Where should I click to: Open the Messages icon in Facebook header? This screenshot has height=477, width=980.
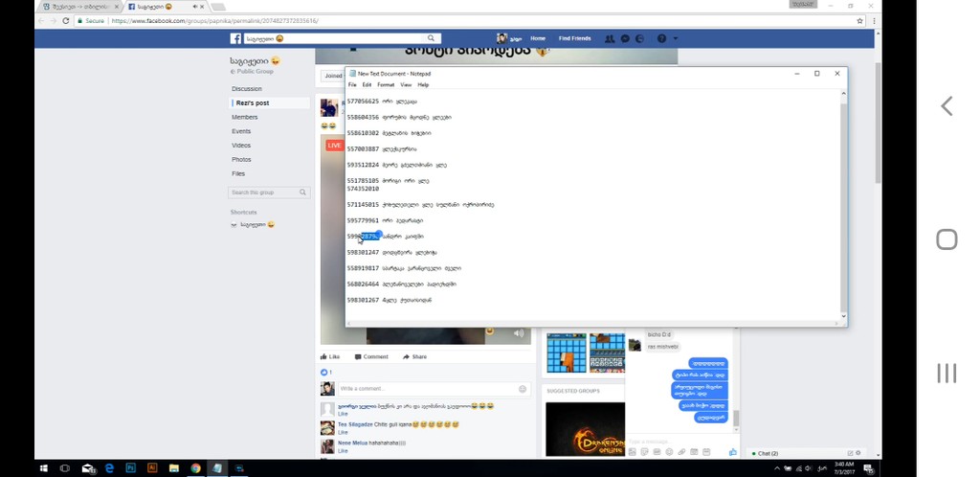(624, 38)
